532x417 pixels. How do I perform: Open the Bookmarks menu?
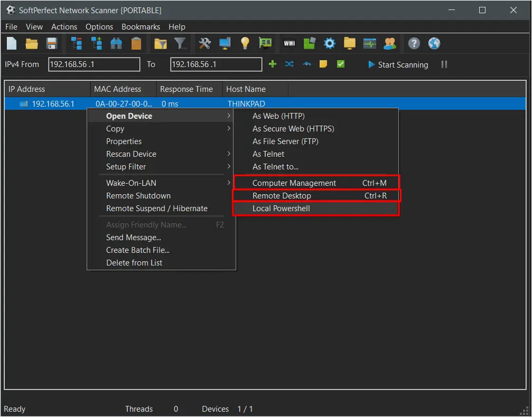click(x=141, y=27)
